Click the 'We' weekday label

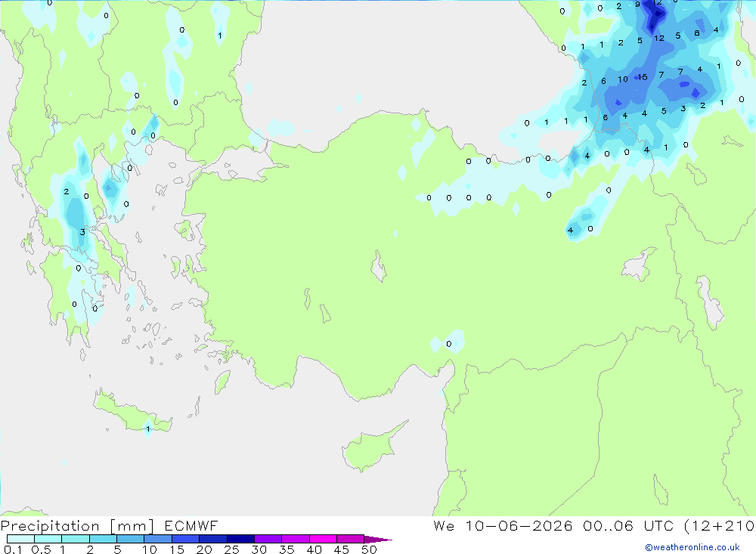coord(444,525)
